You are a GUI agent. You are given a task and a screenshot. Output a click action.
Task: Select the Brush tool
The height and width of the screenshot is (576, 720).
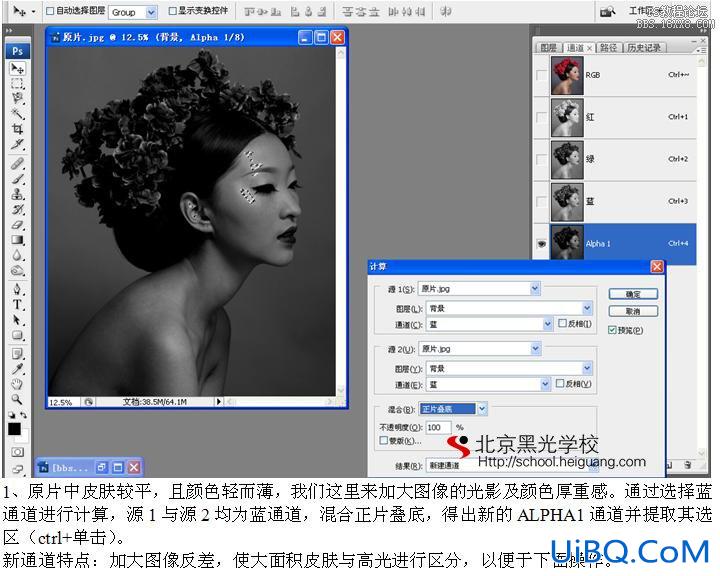click(17, 179)
